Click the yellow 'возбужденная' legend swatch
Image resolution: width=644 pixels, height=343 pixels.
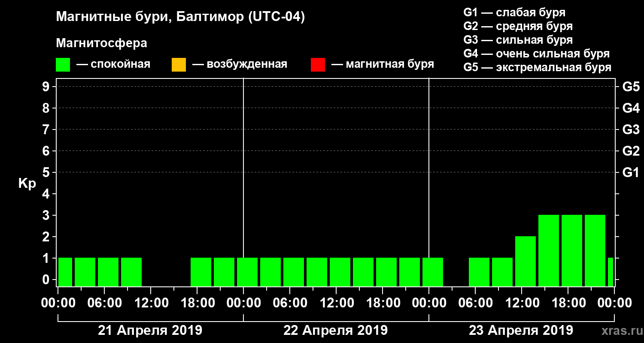pyautogui.click(x=179, y=65)
